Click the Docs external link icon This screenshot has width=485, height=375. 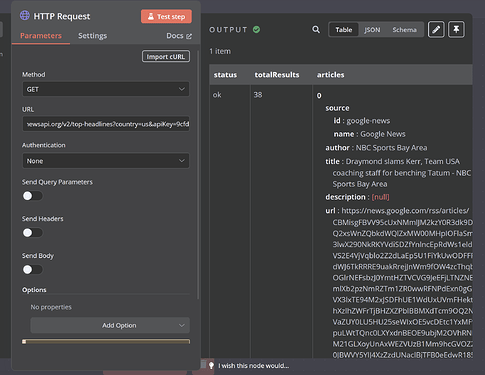189,36
